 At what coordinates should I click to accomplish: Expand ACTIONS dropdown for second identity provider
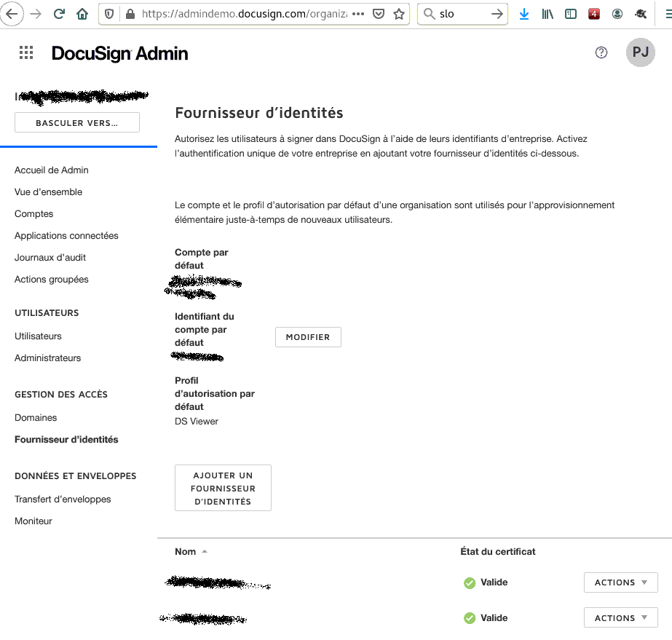coord(620,618)
